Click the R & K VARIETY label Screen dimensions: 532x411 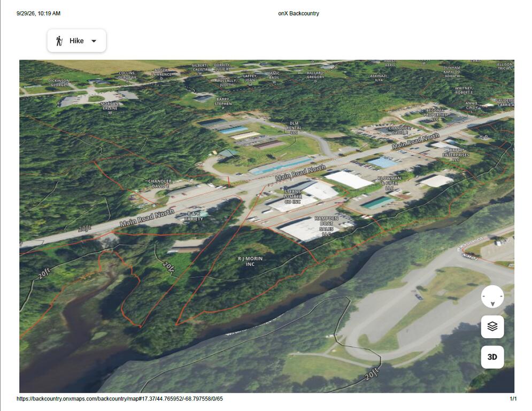[x=194, y=216]
